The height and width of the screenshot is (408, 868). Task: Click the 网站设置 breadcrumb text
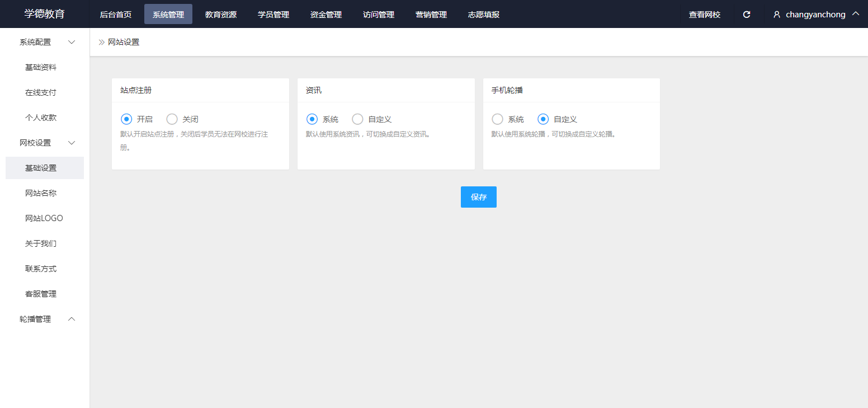click(124, 42)
